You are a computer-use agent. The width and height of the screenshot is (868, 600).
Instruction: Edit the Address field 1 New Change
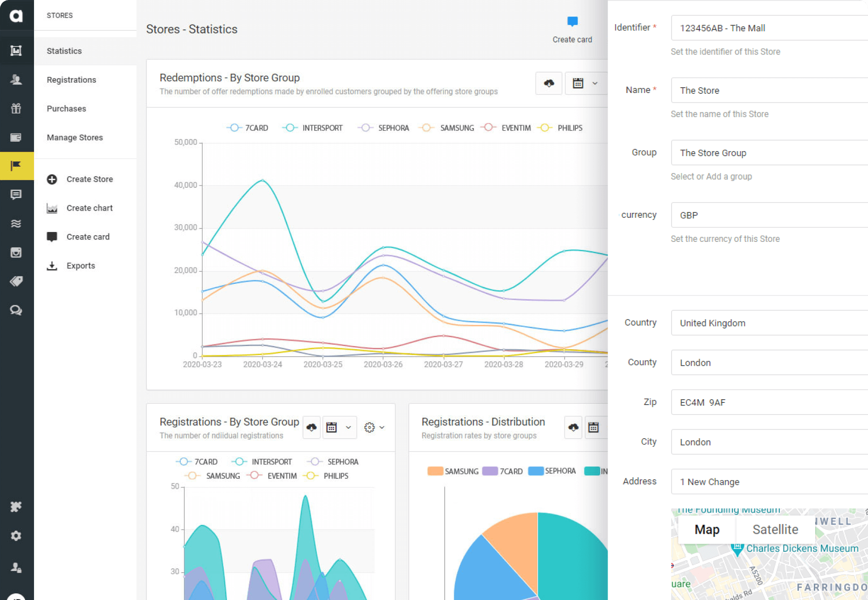(x=770, y=482)
